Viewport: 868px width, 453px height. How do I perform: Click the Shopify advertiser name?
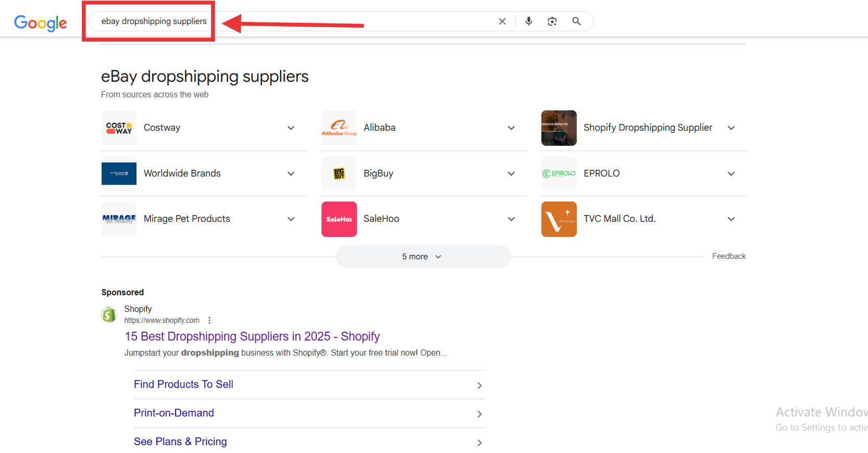pyautogui.click(x=138, y=309)
